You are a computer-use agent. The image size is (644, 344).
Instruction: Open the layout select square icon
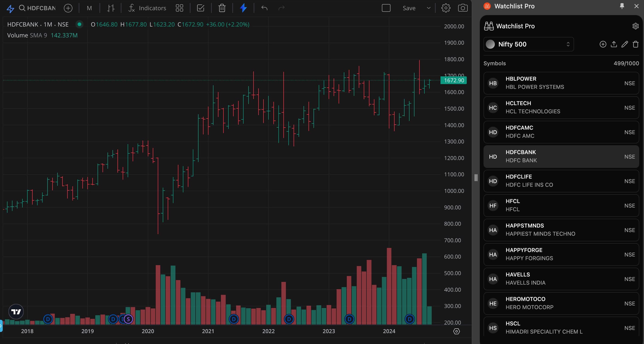point(386,8)
